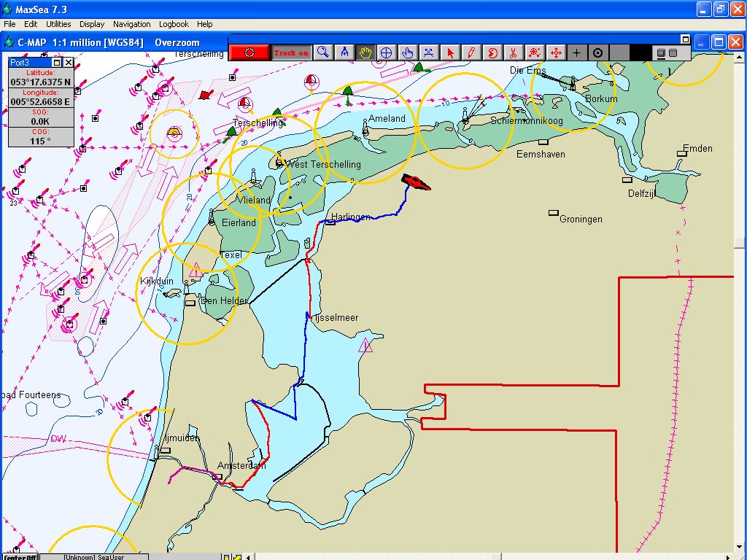Image resolution: width=747 pixels, height=560 pixels.
Task: Click the COG 115° readout
Action: click(x=41, y=141)
